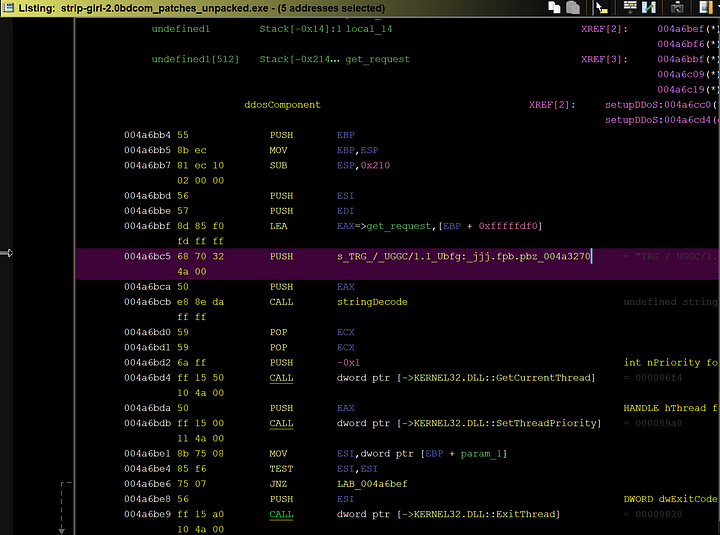Screen dimensions: 720x535
Task: Select address 004a6bbd PUSH ESI
Action: click(x=147, y=196)
